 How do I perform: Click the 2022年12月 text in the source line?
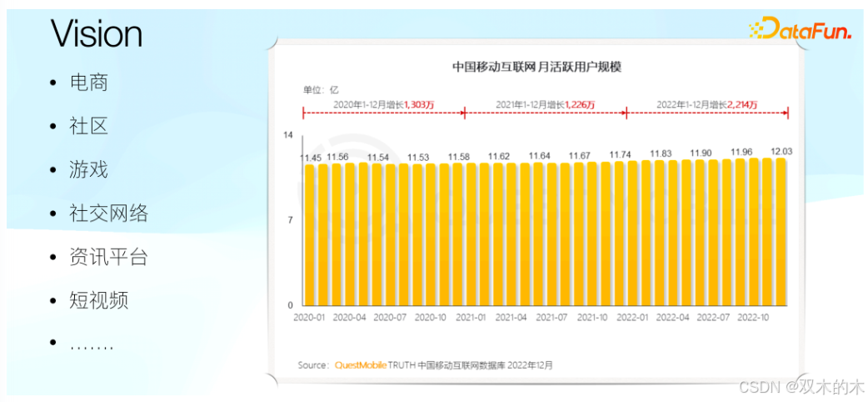pyautogui.click(x=531, y=365)
